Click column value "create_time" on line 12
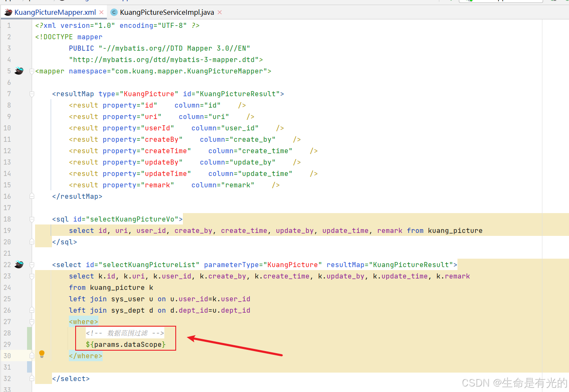569x392 pixels. point(265,151)
